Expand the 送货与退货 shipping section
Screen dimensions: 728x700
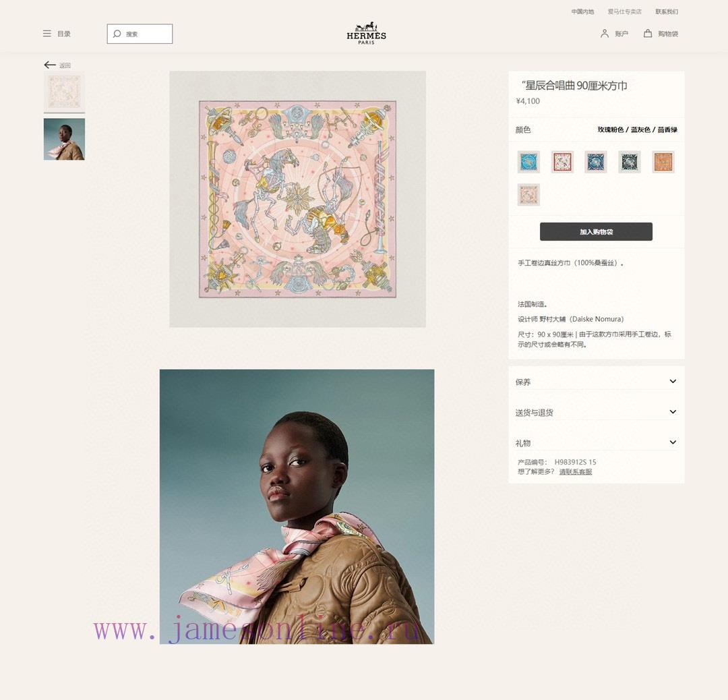pyautogui.click(x=596, y=413)
